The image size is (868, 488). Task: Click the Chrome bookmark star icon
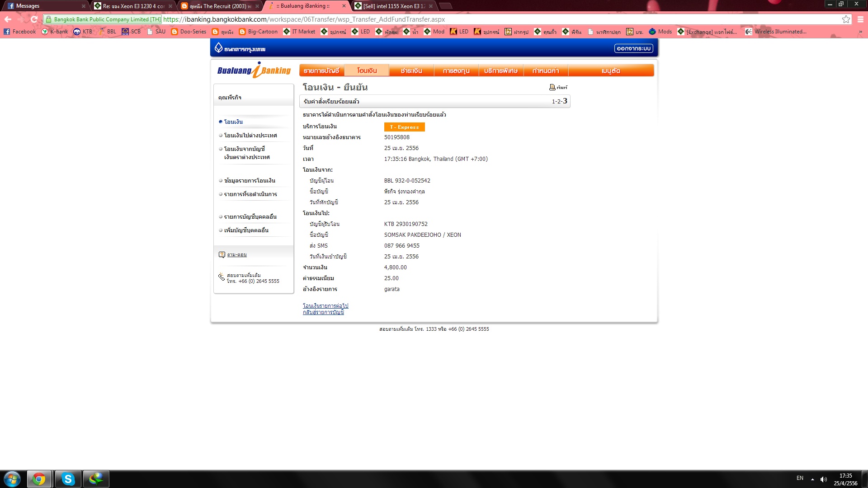(846, 19)
